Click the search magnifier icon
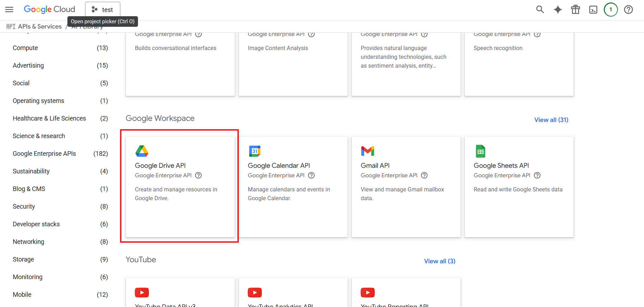This screenshot has width=644, height=307. [540, 10]
